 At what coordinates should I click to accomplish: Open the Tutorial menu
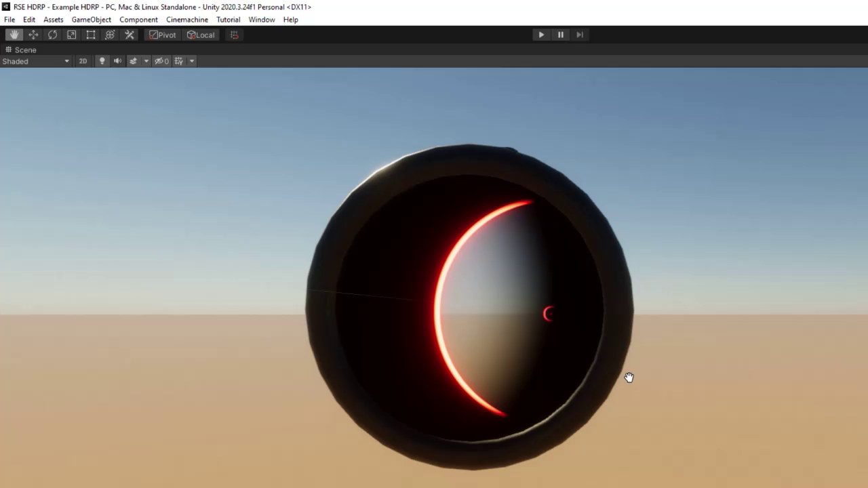pyautogui.click(x=229, y=20)
